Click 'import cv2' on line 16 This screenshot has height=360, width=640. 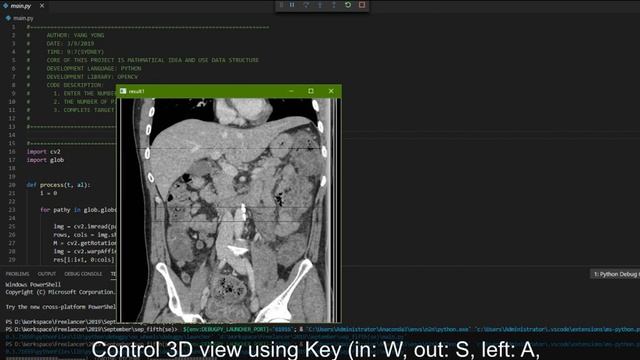click(x=43, y=151)
